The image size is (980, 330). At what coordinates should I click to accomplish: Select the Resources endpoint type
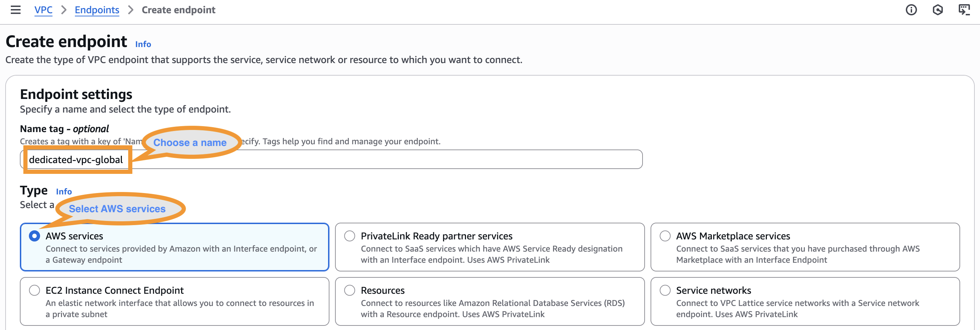(349, 290)
